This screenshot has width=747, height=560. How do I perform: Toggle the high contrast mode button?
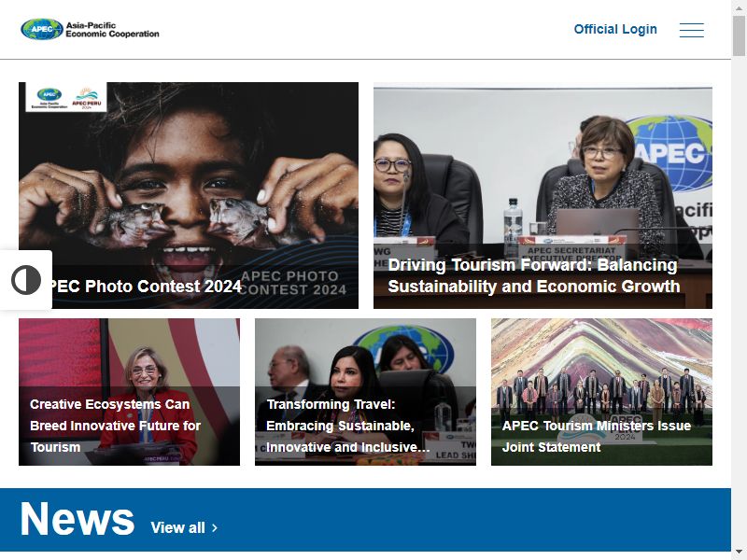coord(26,280)
